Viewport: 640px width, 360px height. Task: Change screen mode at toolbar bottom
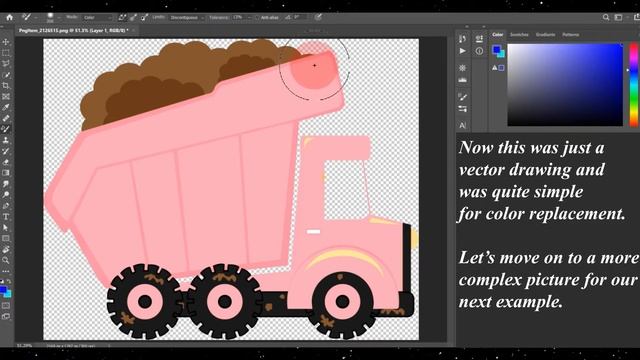click(6, 316)
